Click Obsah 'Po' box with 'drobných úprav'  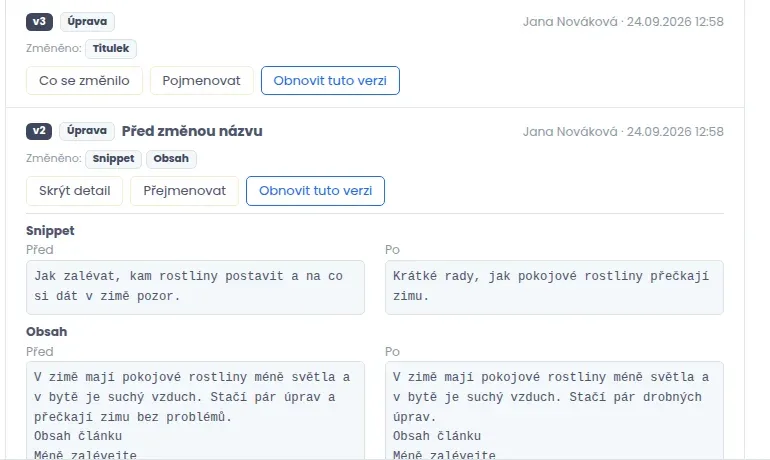pyautogui.click(x=554, y=411)
